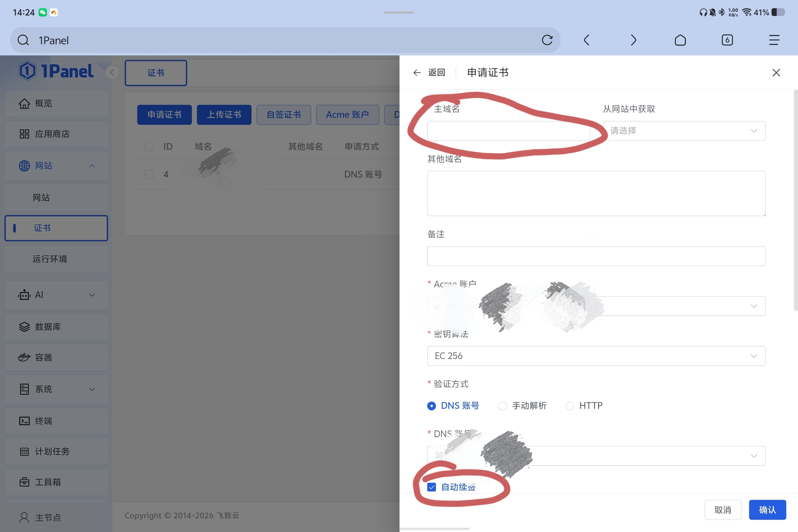Open the 终端 terminal sidebar item

pyautogui.click(x=56, y=421)
